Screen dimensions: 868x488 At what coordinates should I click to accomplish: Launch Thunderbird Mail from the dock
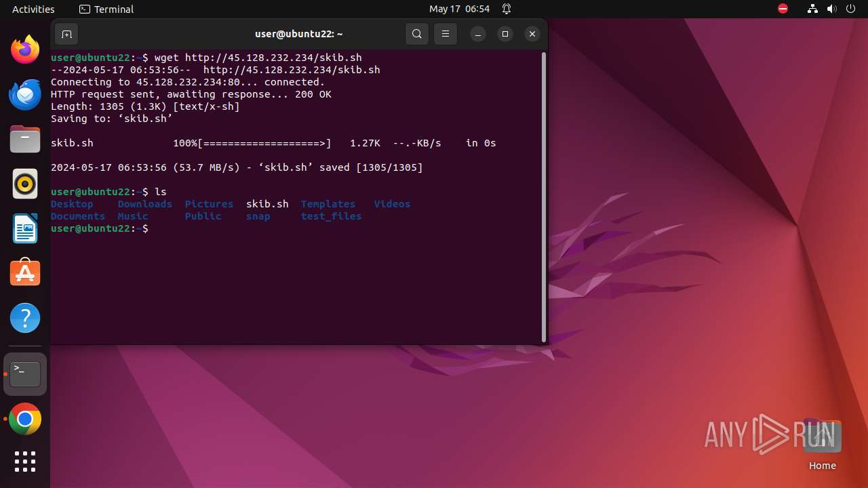click(x=25, y=94)
